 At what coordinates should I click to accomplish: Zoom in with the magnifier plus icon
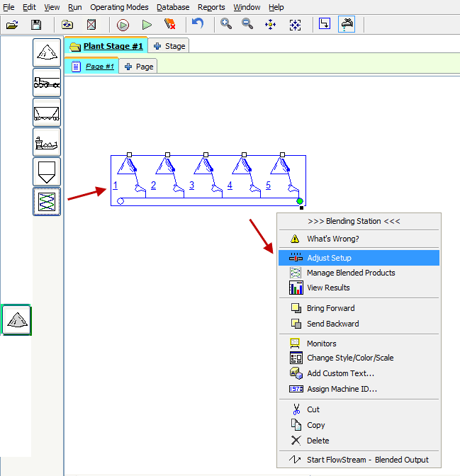[x=226, y=24]
